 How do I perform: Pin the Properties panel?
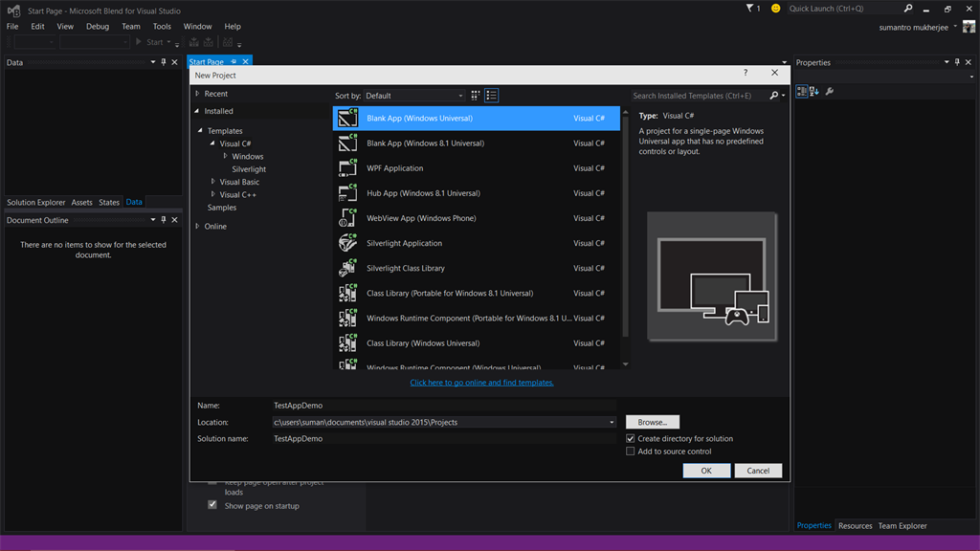tap(957, 62)
